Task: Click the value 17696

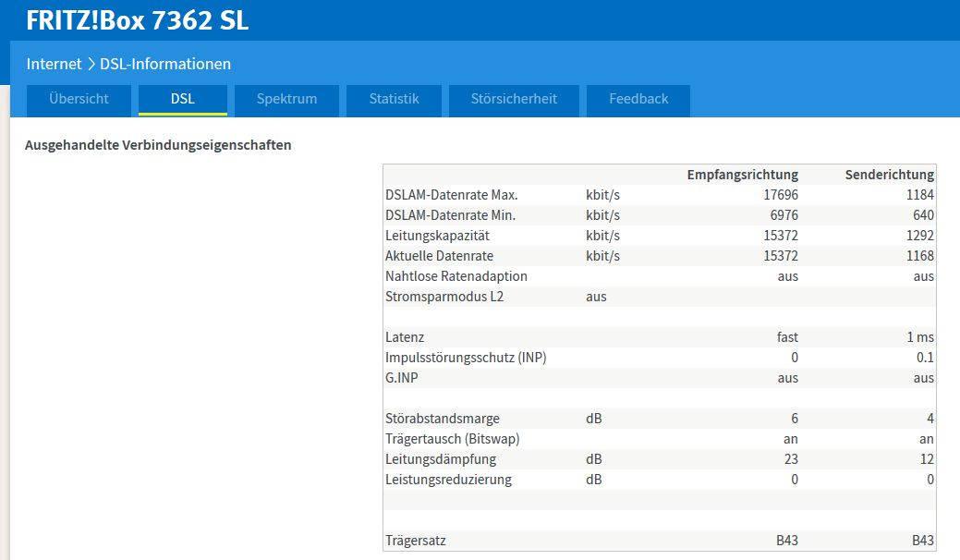Action: point(781,195)
